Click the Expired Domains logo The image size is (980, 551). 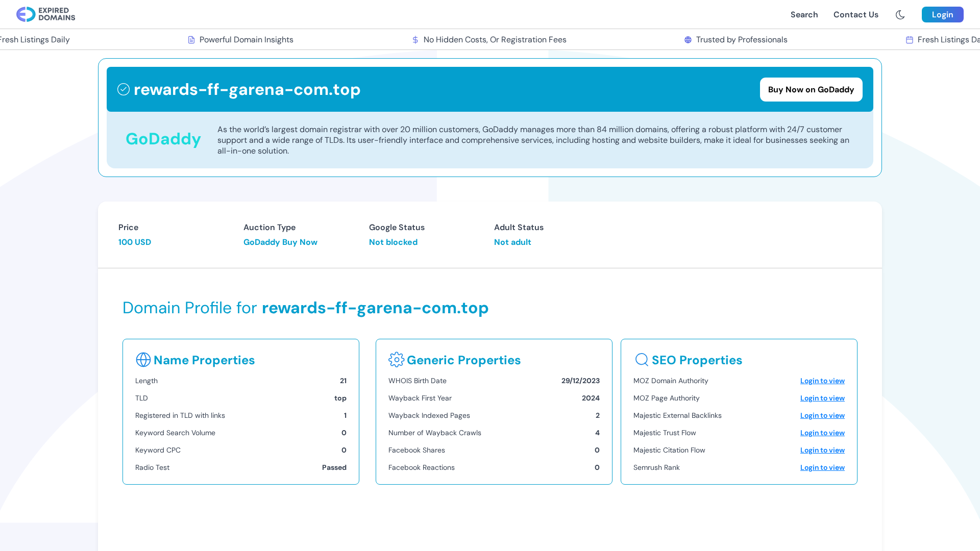pyautogui.click(x=45, y=14)
